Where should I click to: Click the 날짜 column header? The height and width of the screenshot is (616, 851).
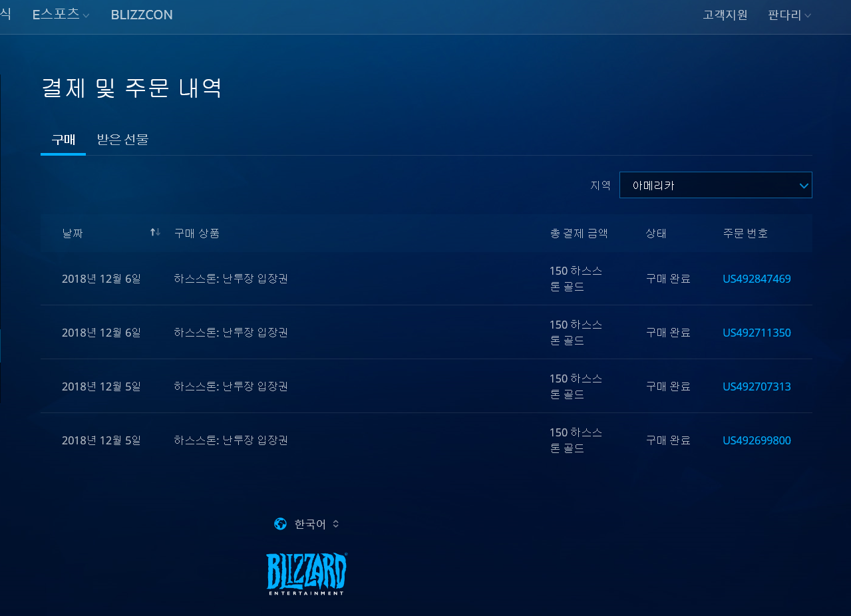pyautogui.click(x=73, y=233)
